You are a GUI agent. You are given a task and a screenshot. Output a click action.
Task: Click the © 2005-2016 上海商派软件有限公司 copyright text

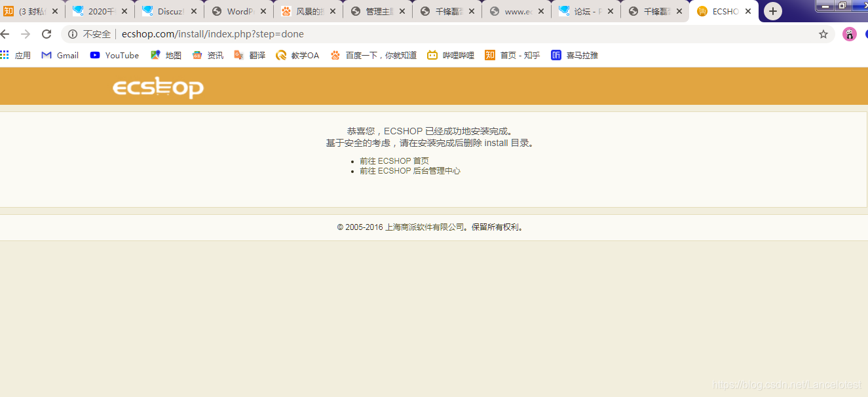pos(400,227)
